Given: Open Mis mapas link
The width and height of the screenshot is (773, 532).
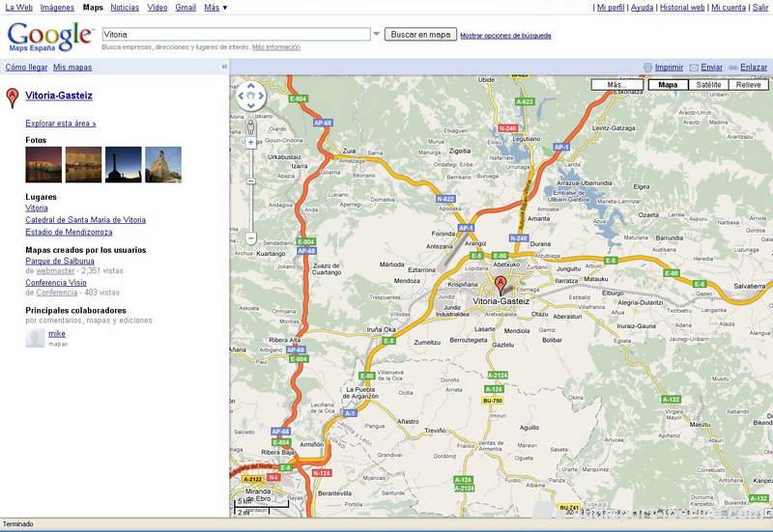Looking at the screenshot, I should click(72, 67).
